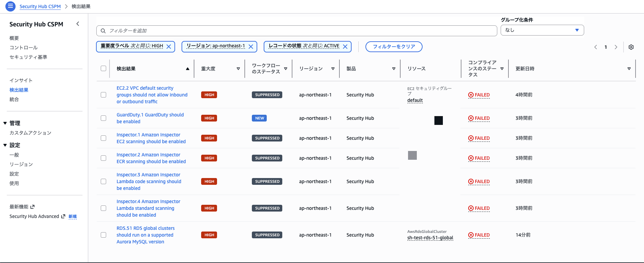The image size is (644, 263).
Task: Open table preferences gear icon
Action: [x=631, y=47]
